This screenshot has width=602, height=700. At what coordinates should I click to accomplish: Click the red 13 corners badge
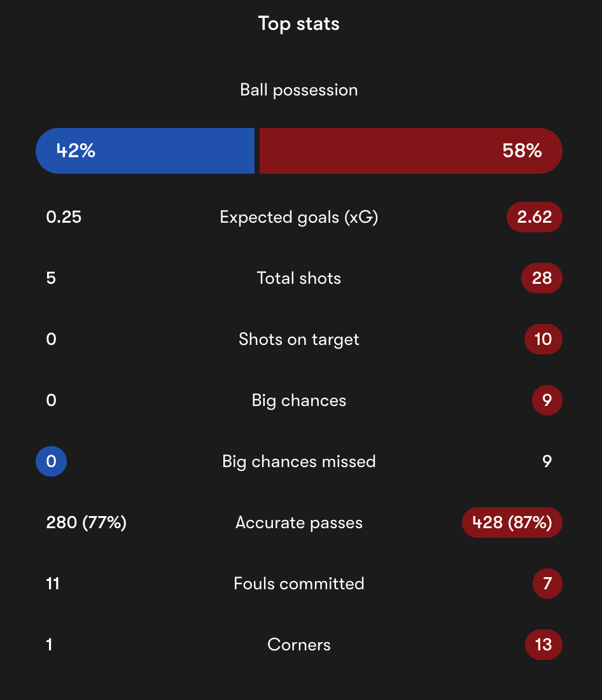click(543, 645)
